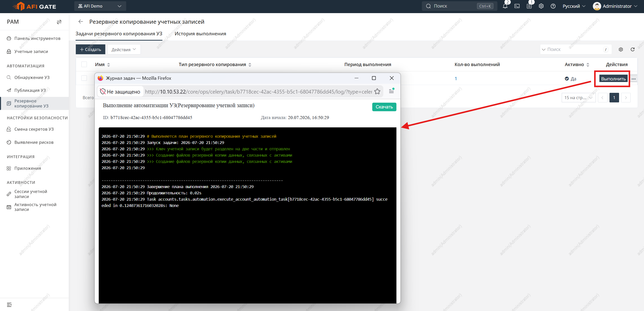Sort by the Активно column arrows
The image size is (644, 311).
click(x=588, y=65)
